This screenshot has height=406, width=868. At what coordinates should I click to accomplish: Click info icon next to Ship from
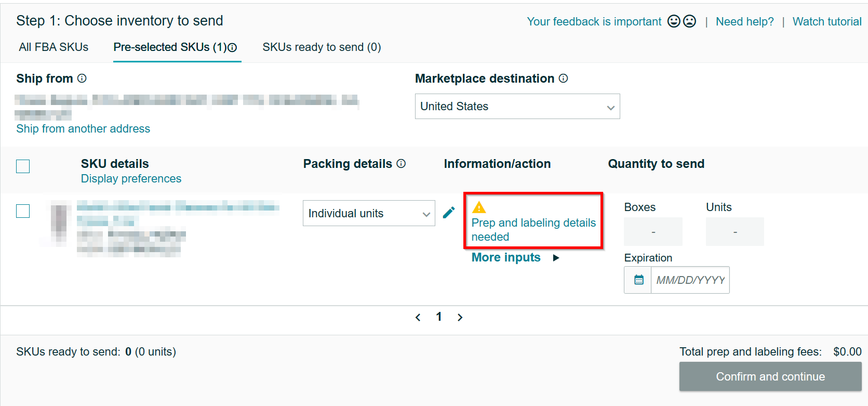[82, 78]
